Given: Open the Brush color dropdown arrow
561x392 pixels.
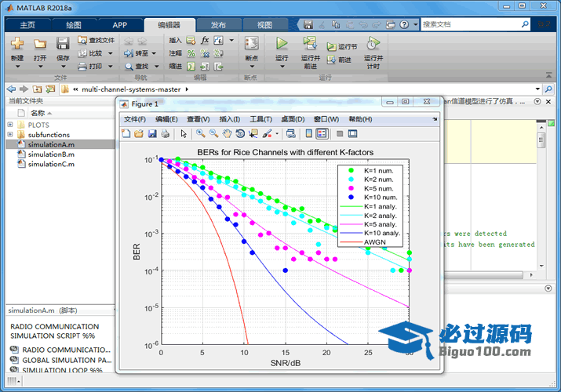Looking at the screenshot, I should tap(277, 134).
